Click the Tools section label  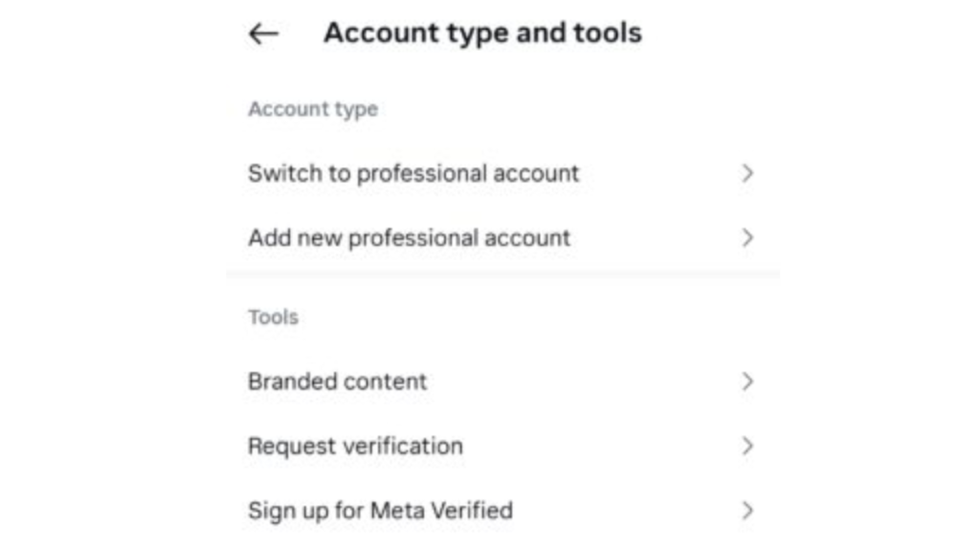pos(273,317)
